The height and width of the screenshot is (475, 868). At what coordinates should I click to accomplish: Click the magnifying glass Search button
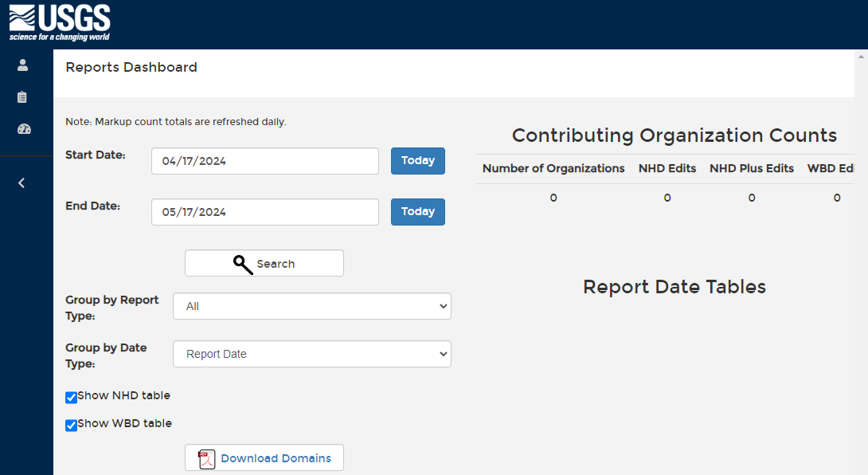click(264, 264)
